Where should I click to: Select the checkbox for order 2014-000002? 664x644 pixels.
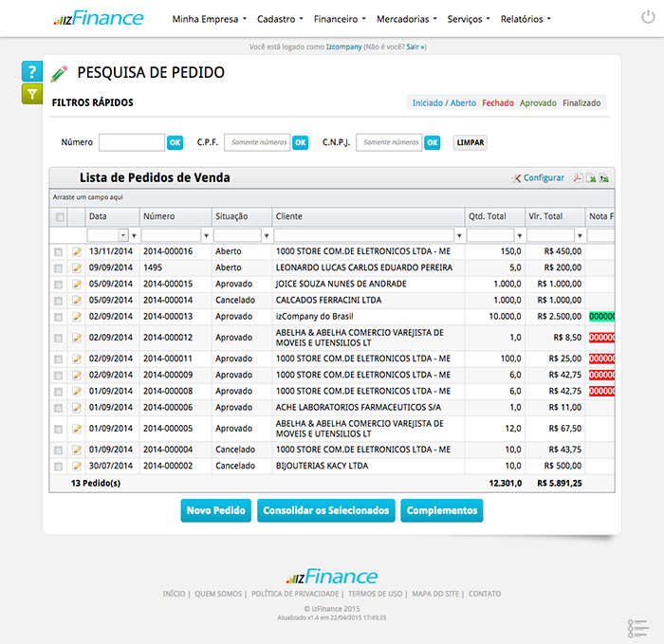point(59,467)
